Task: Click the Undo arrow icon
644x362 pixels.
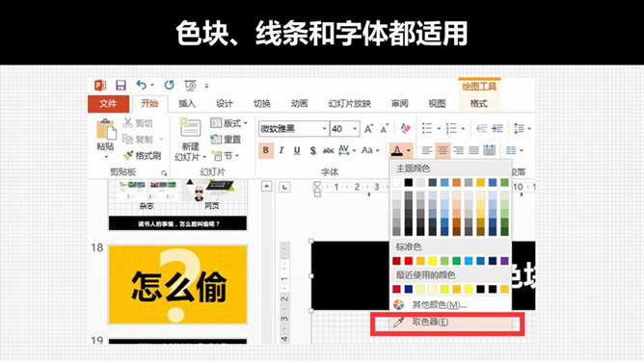Action: [142, 86]
